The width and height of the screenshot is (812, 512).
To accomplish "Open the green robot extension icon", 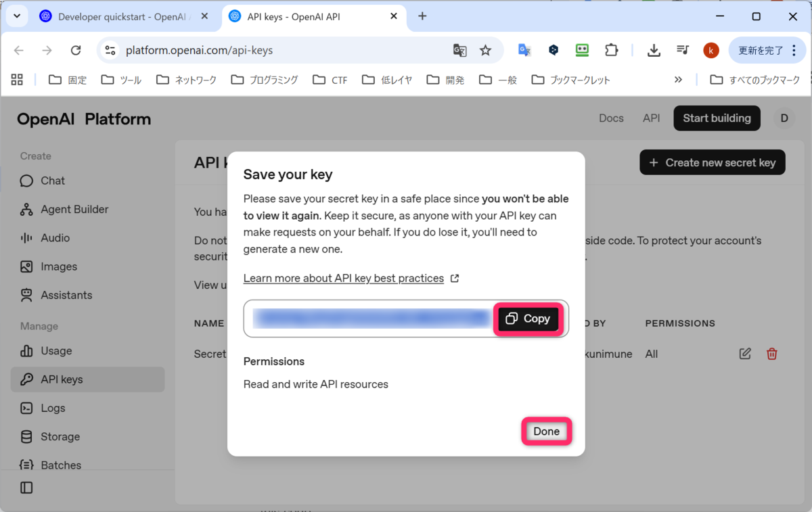I will click(582, 50).
